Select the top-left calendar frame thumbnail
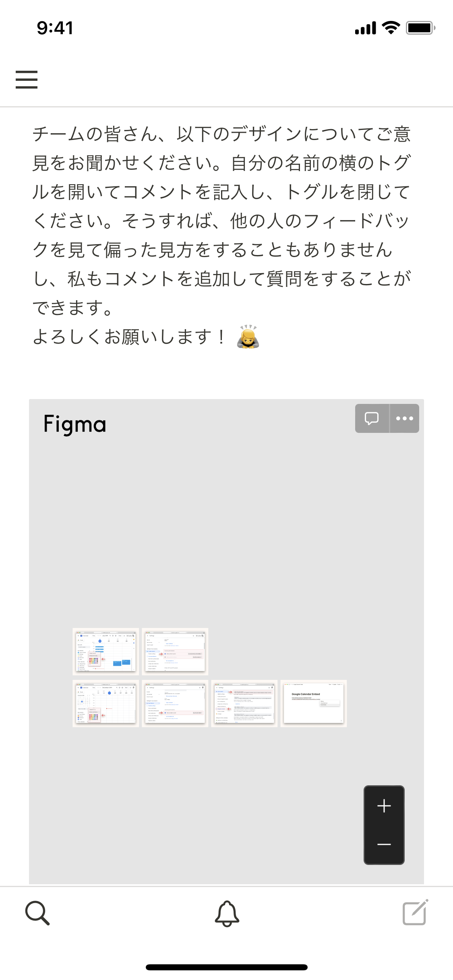Viewport: 453px width, 980px height. (106, 652)
